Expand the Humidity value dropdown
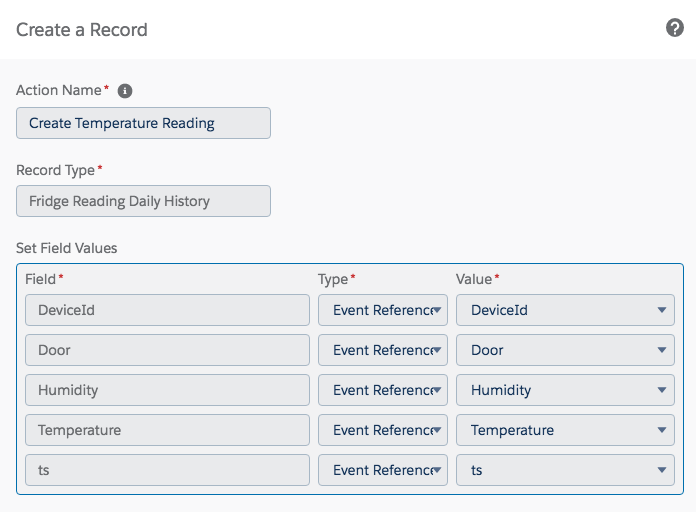The height and width of the screenshot is (512, 696). 565,390
